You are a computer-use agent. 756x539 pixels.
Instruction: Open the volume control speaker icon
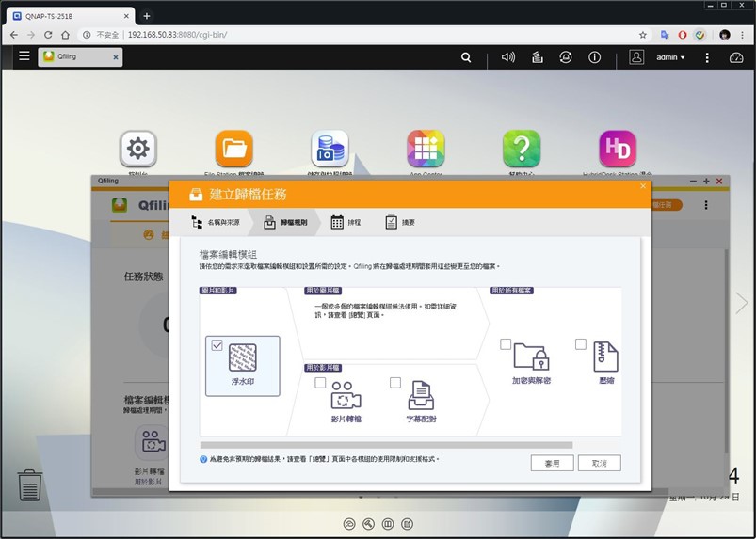(x=508, y=57)
